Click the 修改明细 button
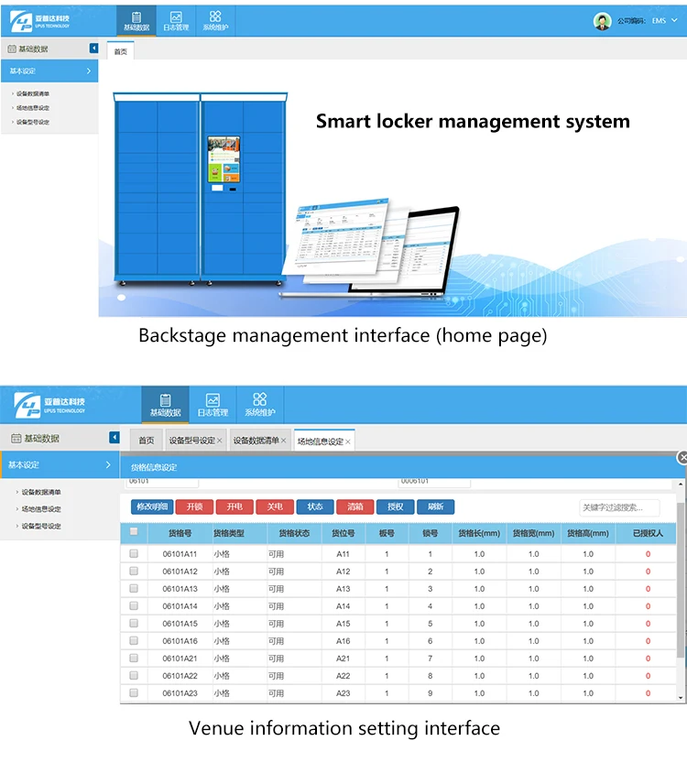Screen dimensions: 687x784 click(152, 506)
